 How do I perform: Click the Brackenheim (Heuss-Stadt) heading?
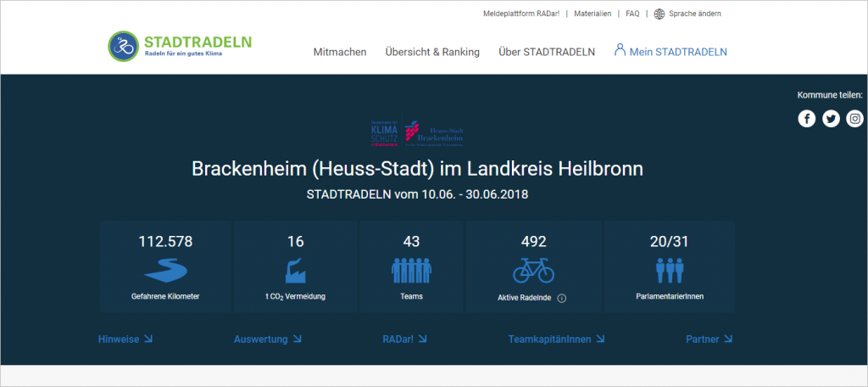coord(417,169)
